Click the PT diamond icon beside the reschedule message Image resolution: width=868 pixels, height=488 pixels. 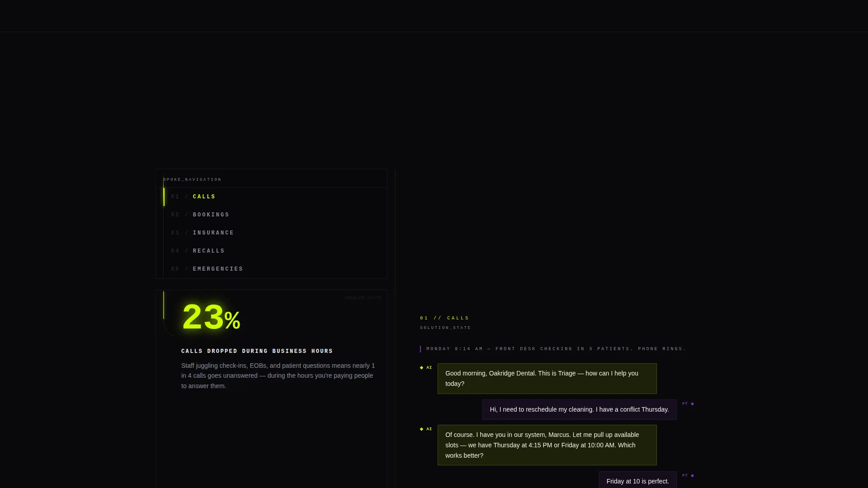tap(692, 404)
